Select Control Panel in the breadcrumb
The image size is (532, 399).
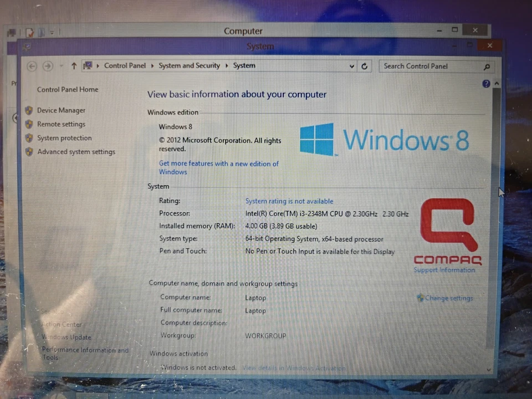[x=125, y=65]
